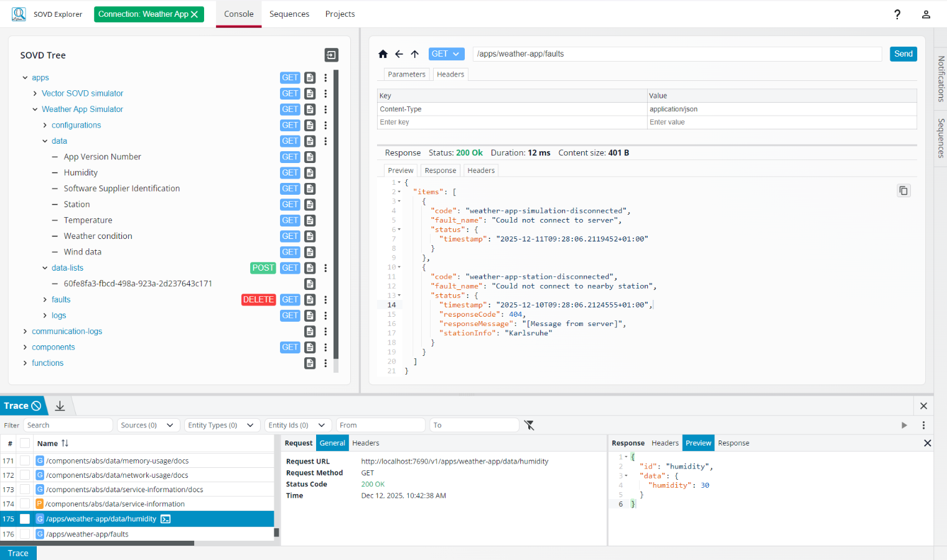Open the request Parameters tab
The image size is (947, 560).
(x=407, y=74)
